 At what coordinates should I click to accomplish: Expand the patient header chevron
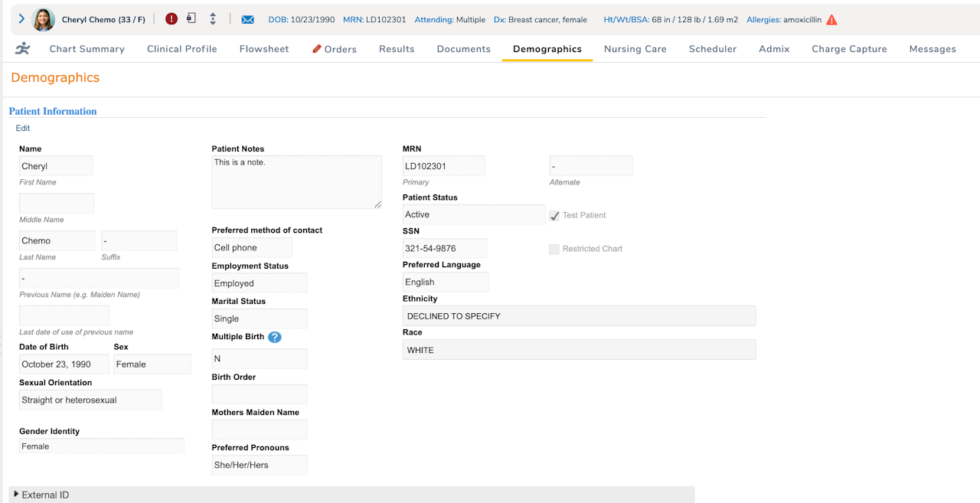pos(21,19)
